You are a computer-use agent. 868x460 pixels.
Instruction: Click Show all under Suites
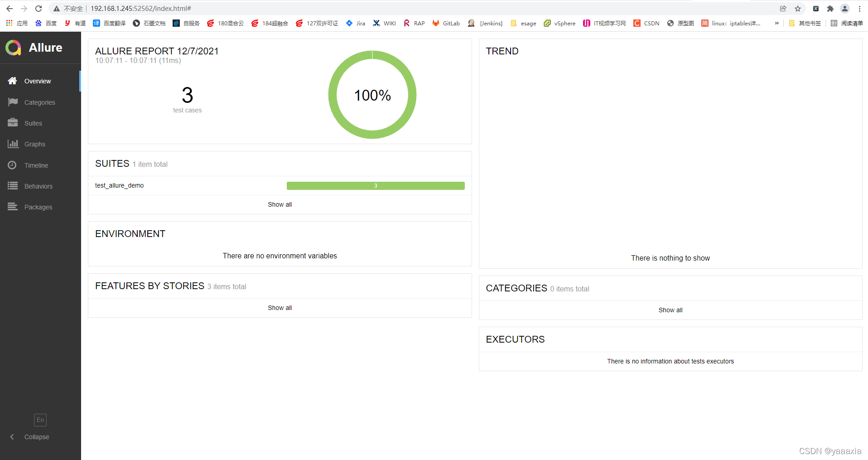[280, 204]
